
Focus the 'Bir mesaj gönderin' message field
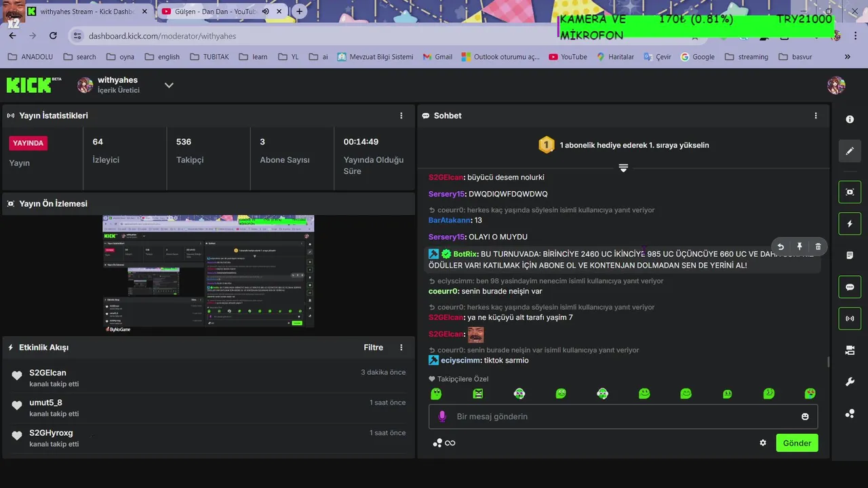[x=623, y=417]
